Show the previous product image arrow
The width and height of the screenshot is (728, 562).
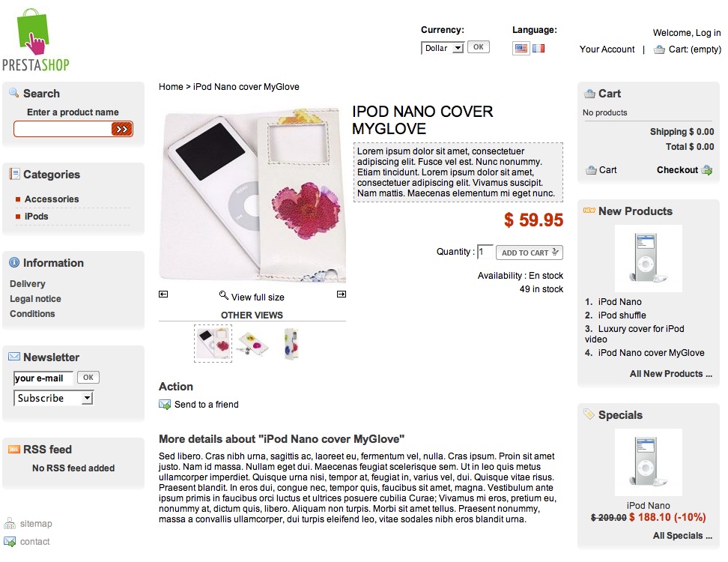point(163,294)
